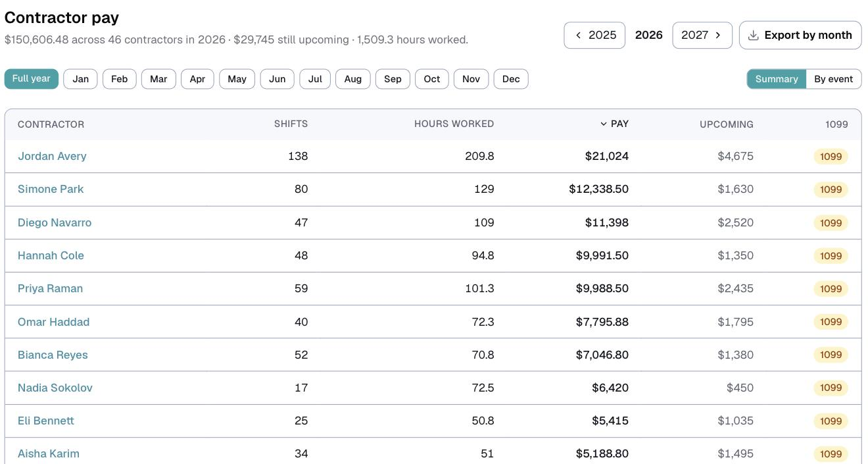
Task: Click 1099 badge for Bianca Reyes
Action: tap(831, 355)
